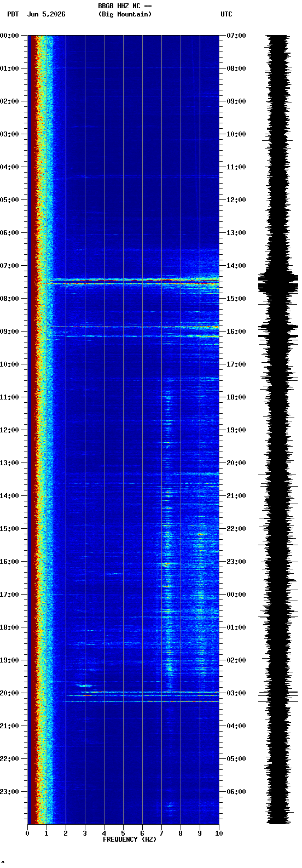Click the "(Big Mountain)" subtitle
The image size is (302, 868).
pos(125,14)
